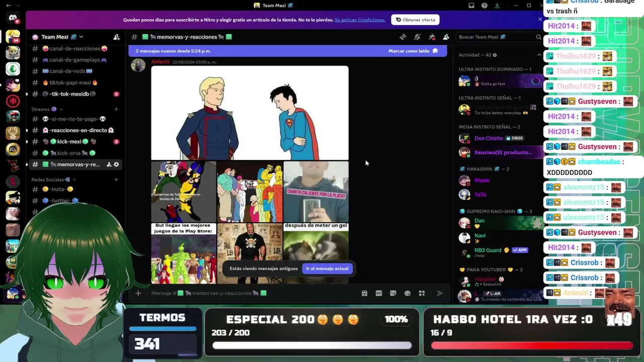Open the sticker picker icon
Image resolution: width=644 pixels, height=362 pixels.
(393, 293)
